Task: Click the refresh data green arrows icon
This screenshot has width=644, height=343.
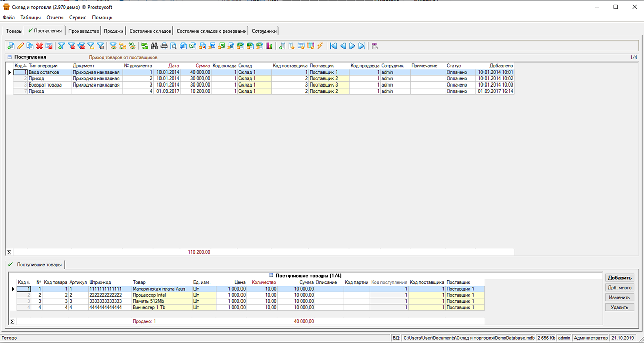Action: pyautogui.click(x=145, y=46)
